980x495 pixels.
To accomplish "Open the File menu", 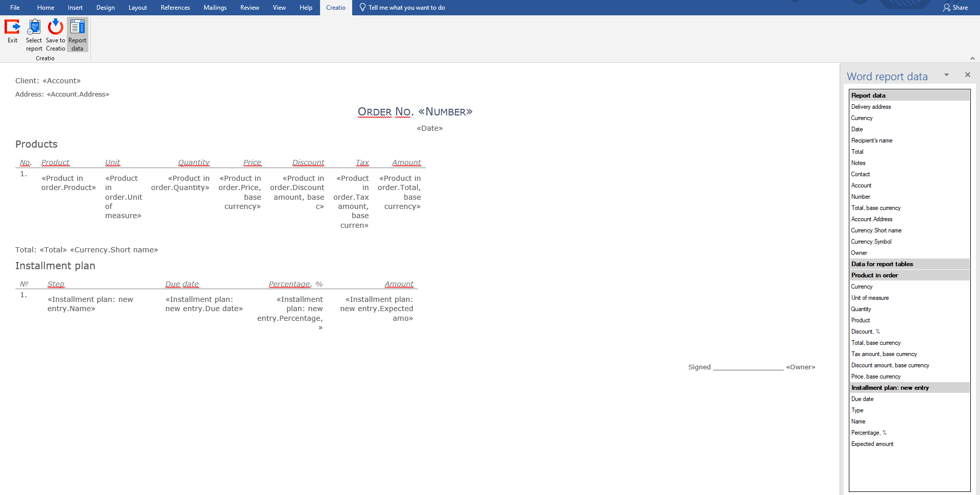I will point(14,7).
